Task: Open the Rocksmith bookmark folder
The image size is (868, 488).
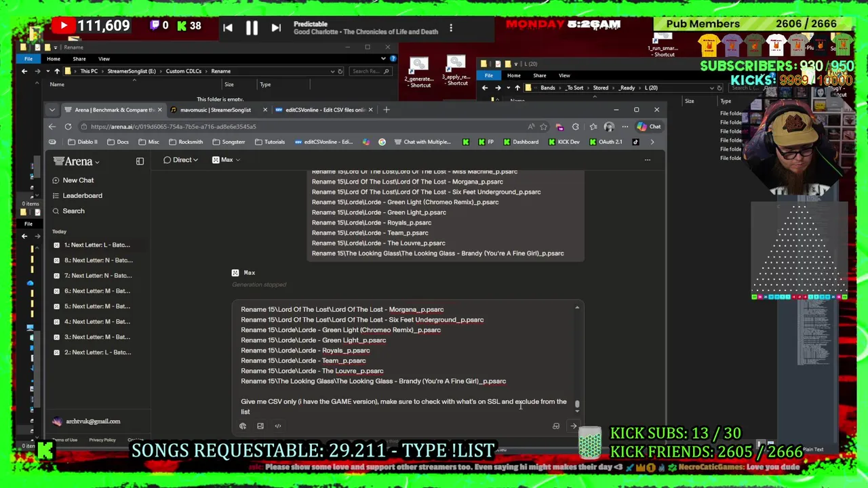Action: point(186,142)
